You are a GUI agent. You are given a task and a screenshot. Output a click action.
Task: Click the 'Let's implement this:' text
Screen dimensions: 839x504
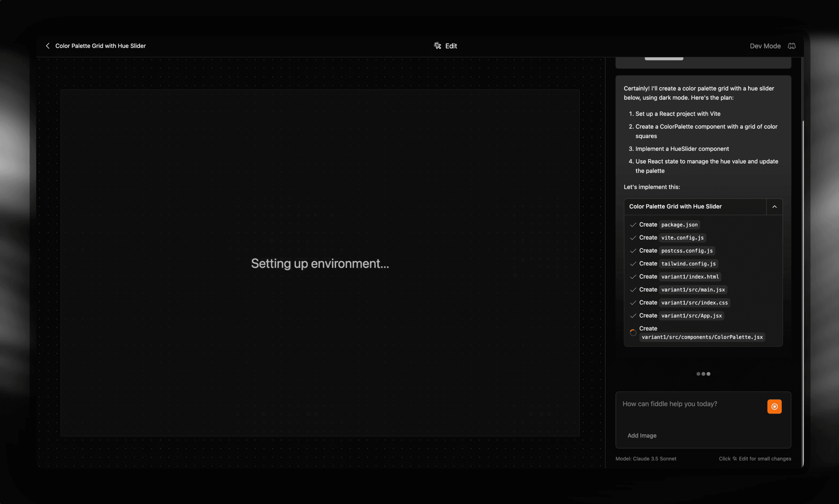click(x=652, y=187)
